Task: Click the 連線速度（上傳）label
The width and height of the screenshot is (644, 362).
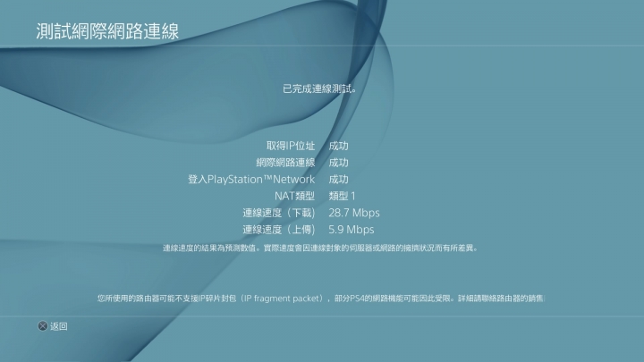Action: pos(278,230)
